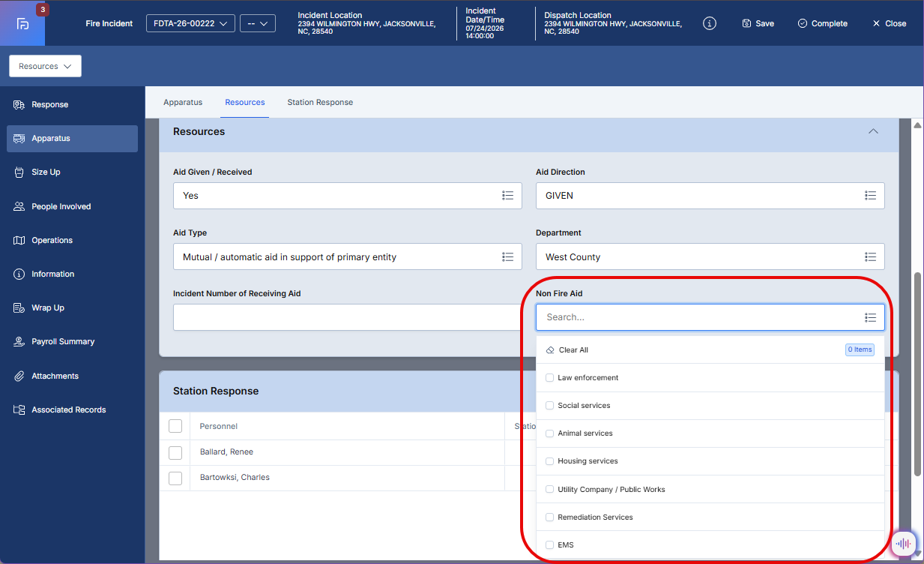
Task: Switch to the Station Response tab
Action: pyautogui.click(x=320, y=102)
